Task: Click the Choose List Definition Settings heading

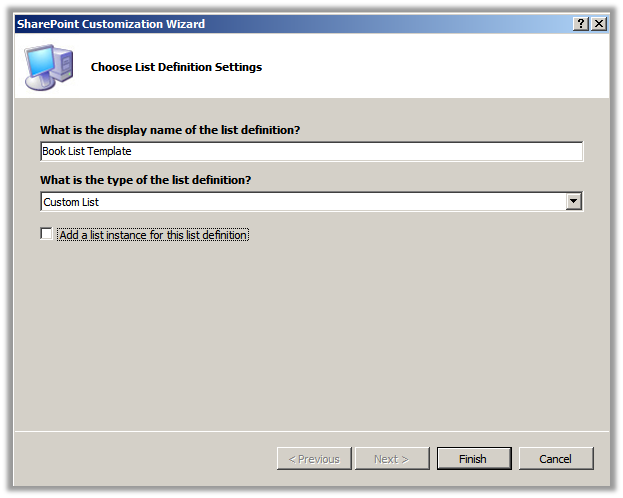Action: (176, 68)
